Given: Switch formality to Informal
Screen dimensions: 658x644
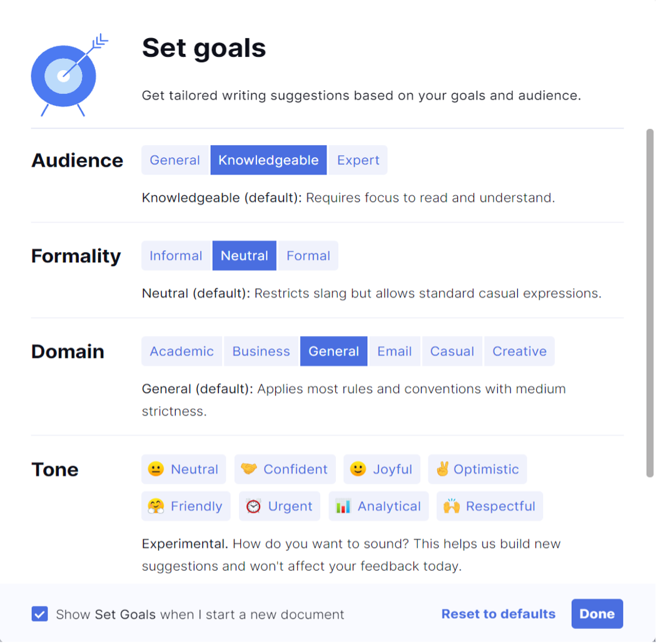Looking at the screenshot, I should (x=176, y=256).
